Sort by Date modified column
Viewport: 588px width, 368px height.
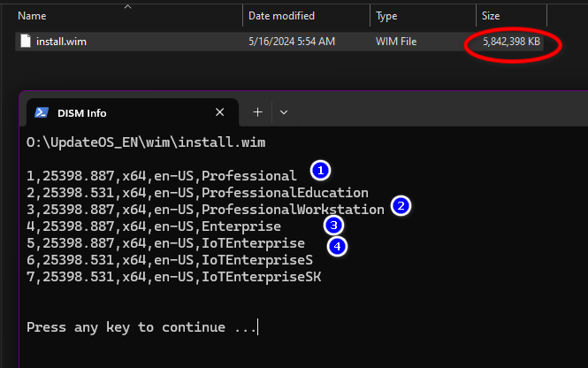pos(281,16)
